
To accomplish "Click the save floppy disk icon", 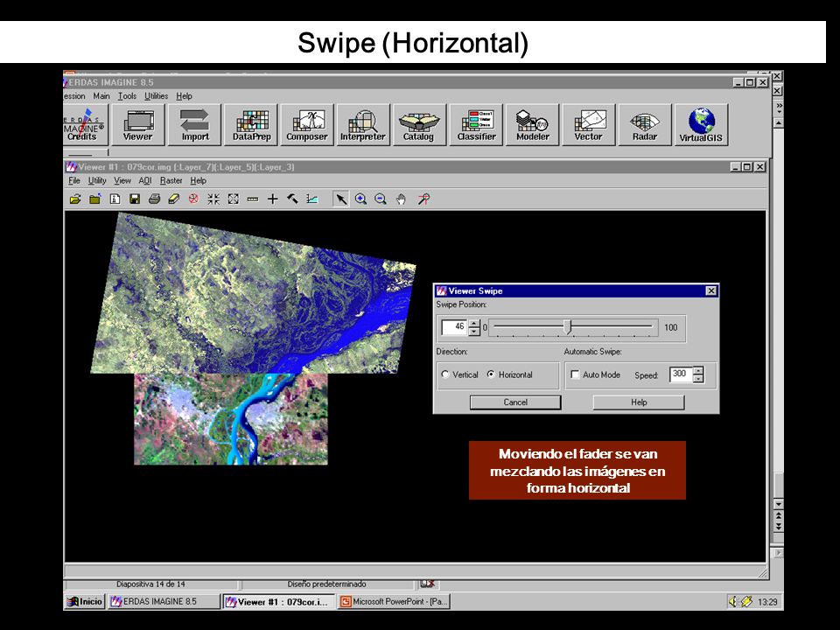I will [135, 199].
